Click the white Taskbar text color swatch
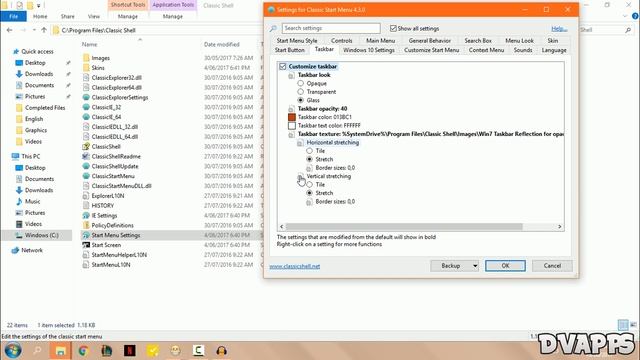 [x=291, y=126]
